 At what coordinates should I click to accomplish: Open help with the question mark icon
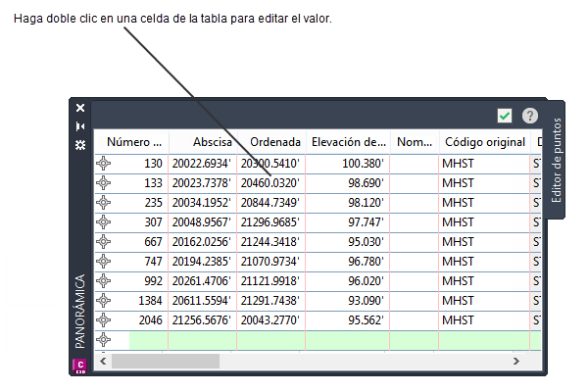(530, 116)
